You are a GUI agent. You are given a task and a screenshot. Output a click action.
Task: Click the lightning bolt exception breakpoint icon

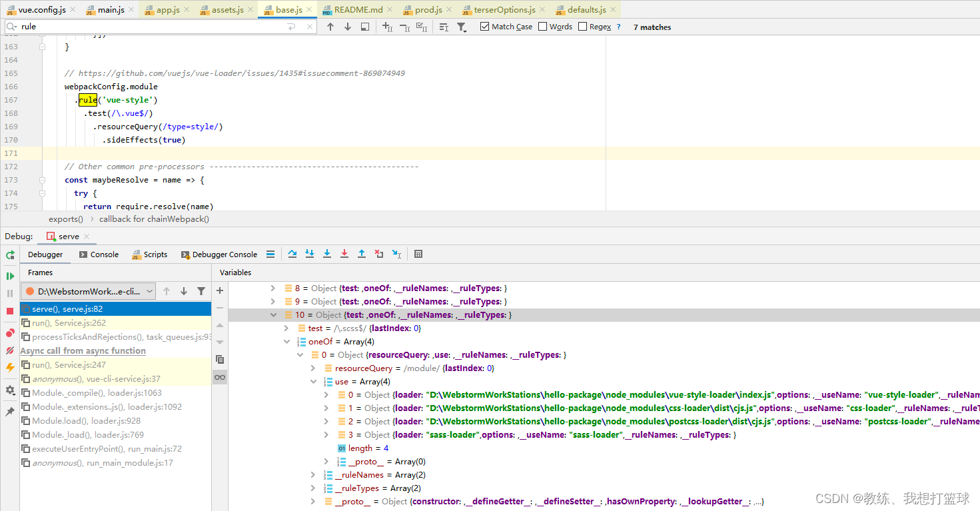click(10, 367)
